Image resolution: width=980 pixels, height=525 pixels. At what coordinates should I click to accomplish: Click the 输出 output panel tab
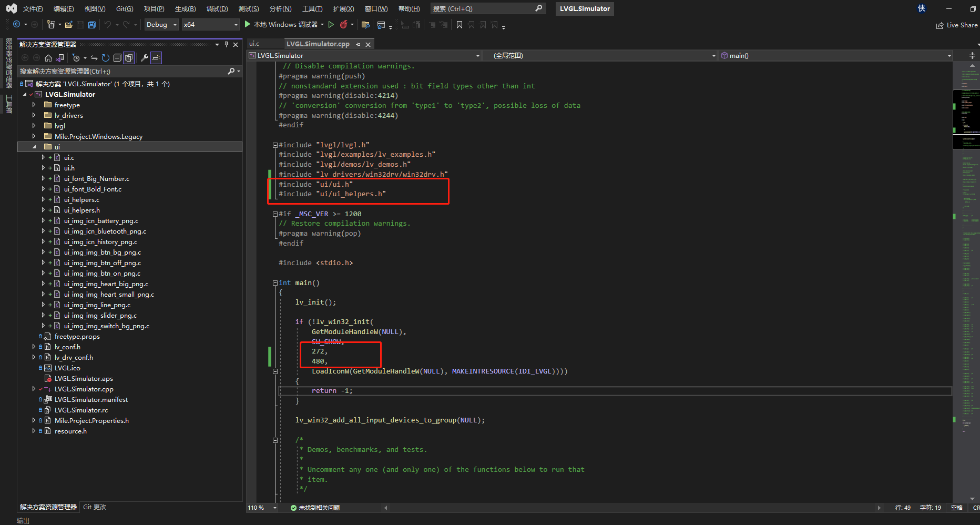pos(23,520)
